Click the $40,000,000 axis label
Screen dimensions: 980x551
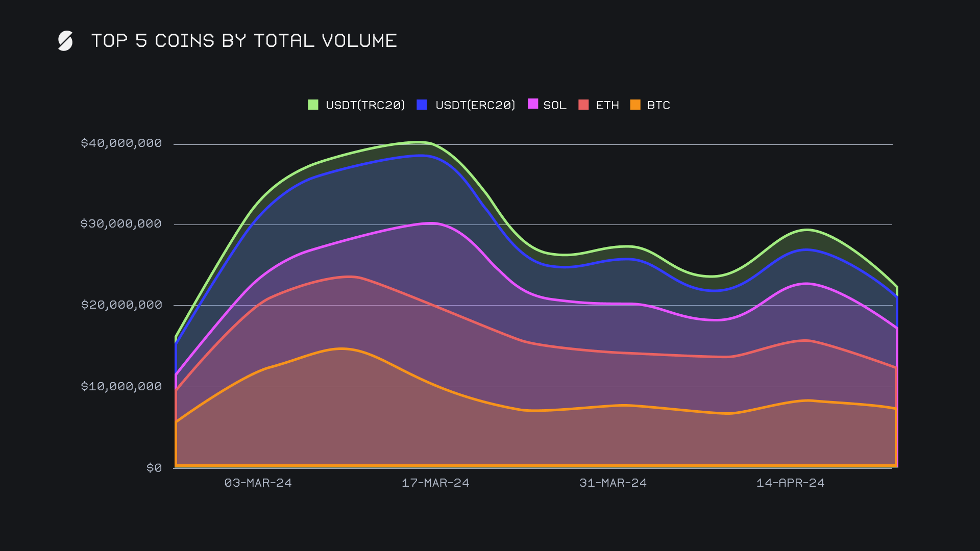tap(121, 143)
